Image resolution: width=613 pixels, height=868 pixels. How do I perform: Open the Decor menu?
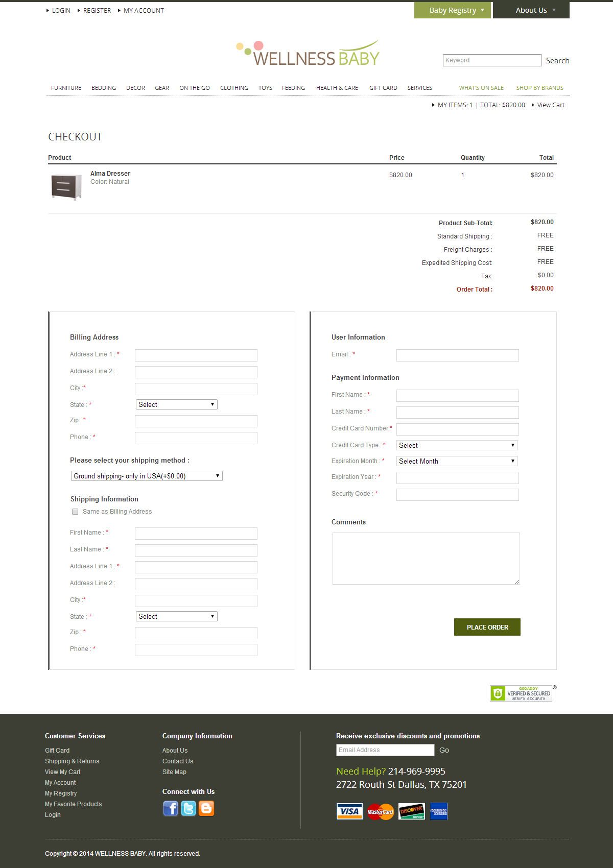click(136, 88)
